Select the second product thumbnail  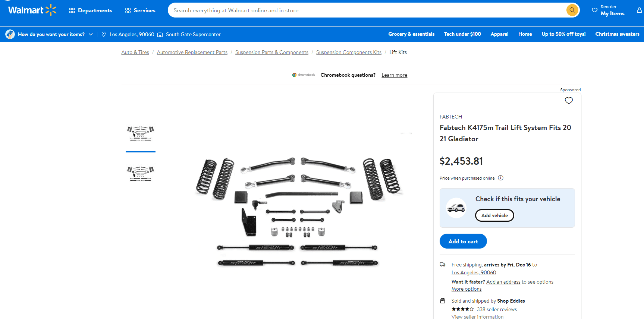141,174
